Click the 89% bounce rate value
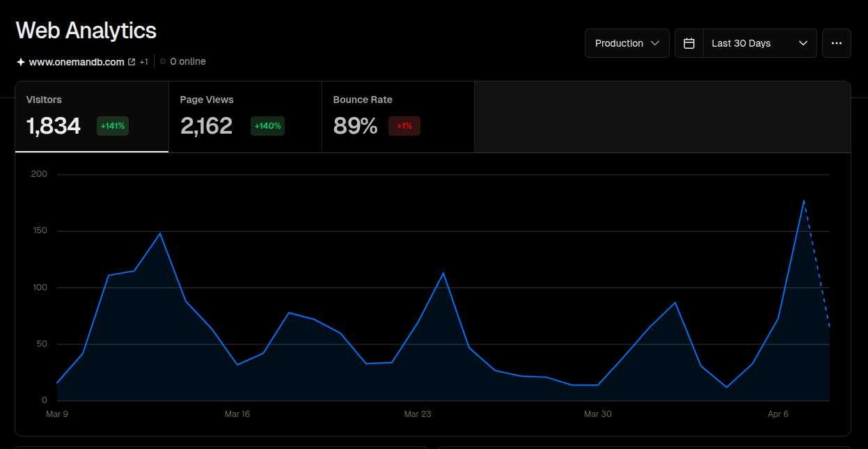 pyautogui.click(x=355, y=126)
